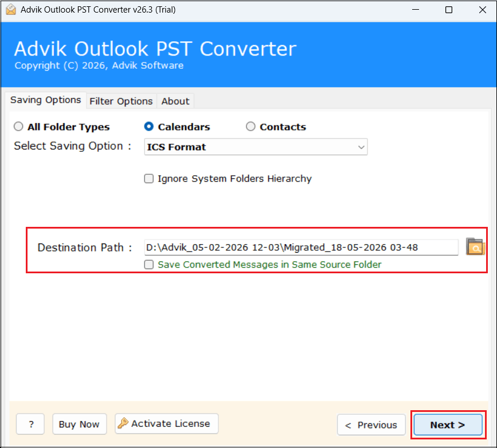Image resolution: width=497 pixels, height=448 pixels.
Task: Click the Advik envelope icon in title bar
Action: 11,10
